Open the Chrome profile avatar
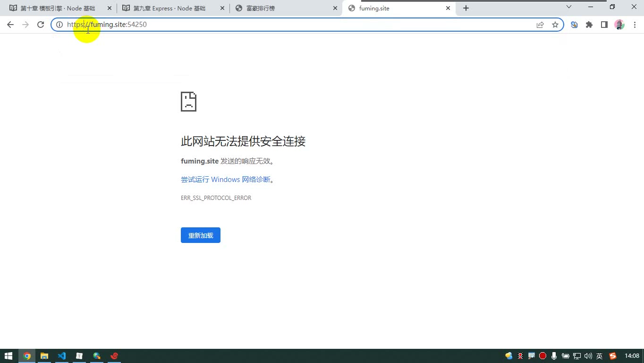 (x=619, y=25)
